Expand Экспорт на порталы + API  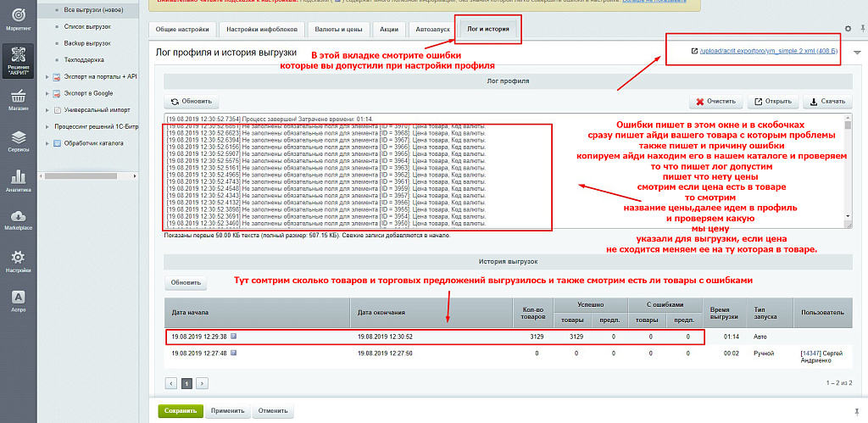[x=47, y=77]
